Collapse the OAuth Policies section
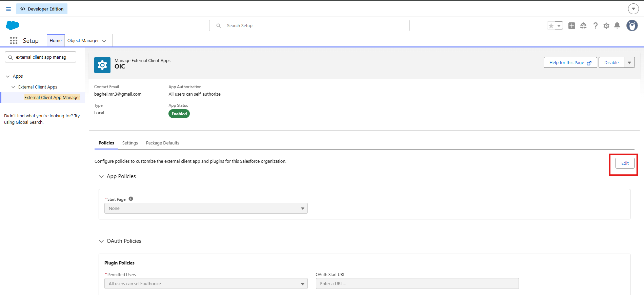The width and height of the screenshot is (644, 295). click(101, 241)
